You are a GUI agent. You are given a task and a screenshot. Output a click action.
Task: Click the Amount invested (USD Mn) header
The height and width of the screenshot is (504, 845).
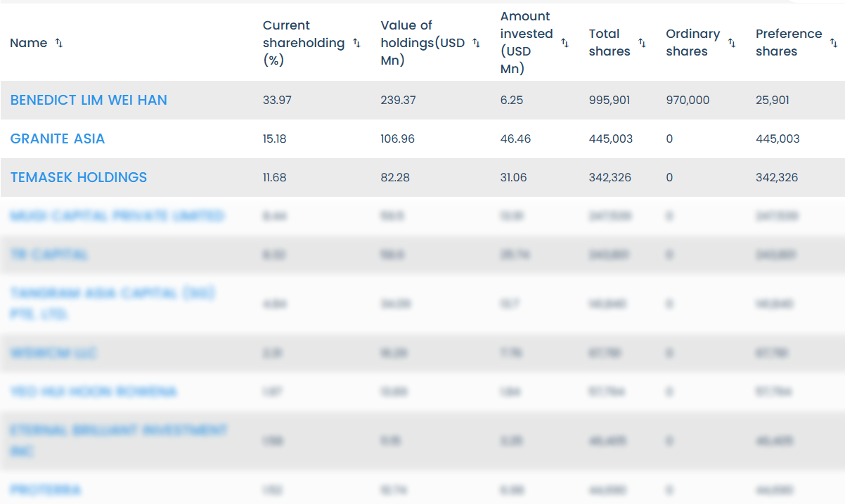[527, 43]
